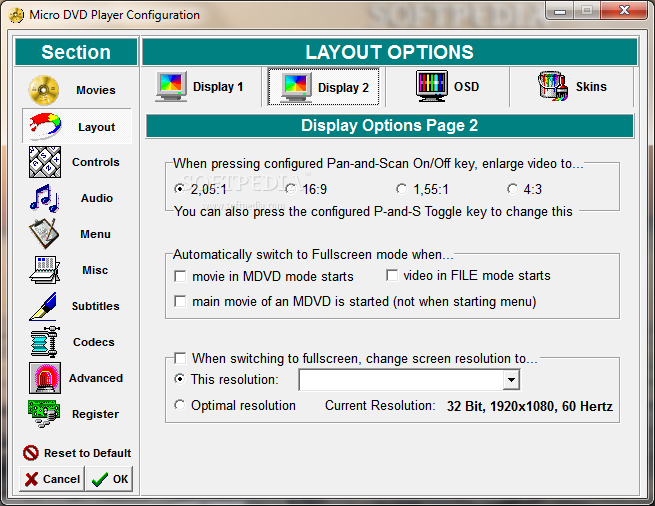Click the Layout paint palette icon
The image size is (655, 506).
(x=45, y=126)
